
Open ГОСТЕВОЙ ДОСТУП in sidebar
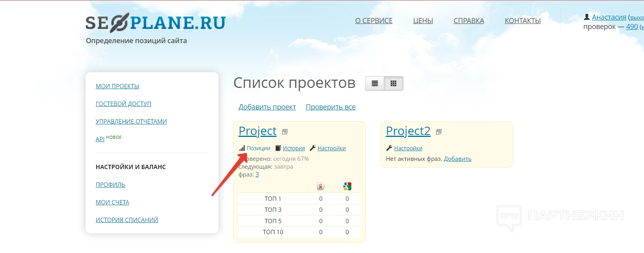point(123,104)
